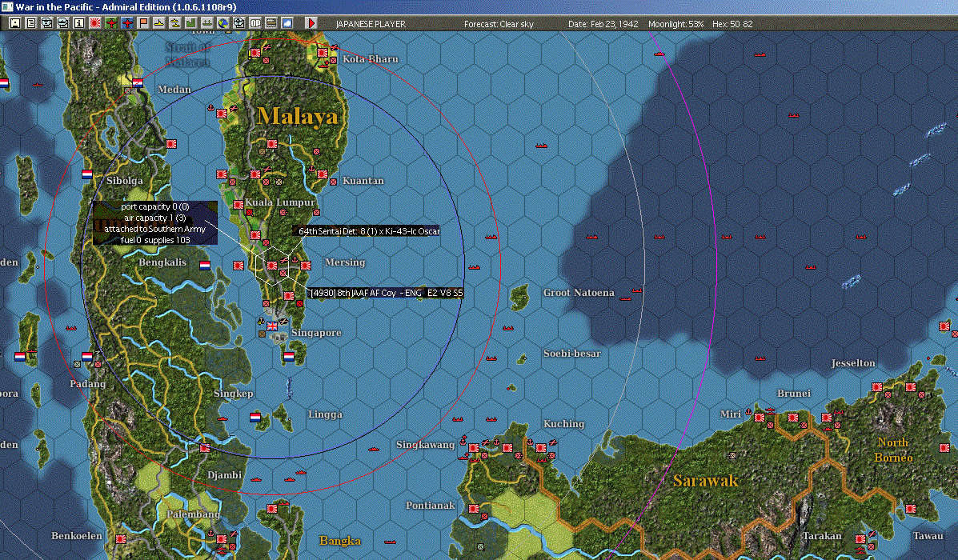The width and height of the screenshot is (958, 560).
Task: Click the Palembang map label
Action: click(193, 514)
